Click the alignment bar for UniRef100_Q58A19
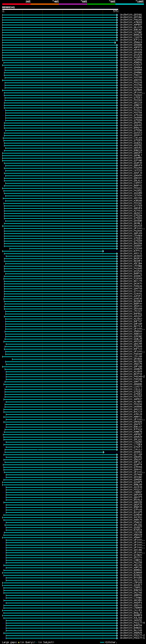146x644 pixels. [x=59, y=42]
